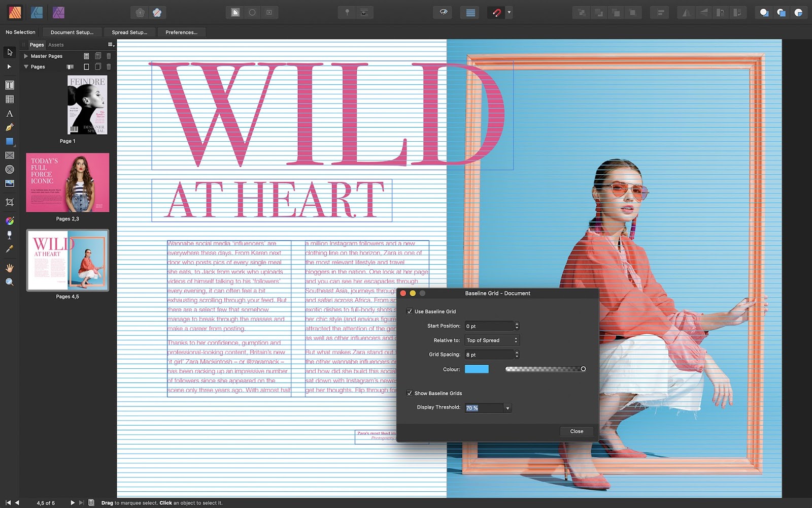Select the Table tool
Image resolution: width=812 pixels, height=508 pixels.
(x=10, y=100)
